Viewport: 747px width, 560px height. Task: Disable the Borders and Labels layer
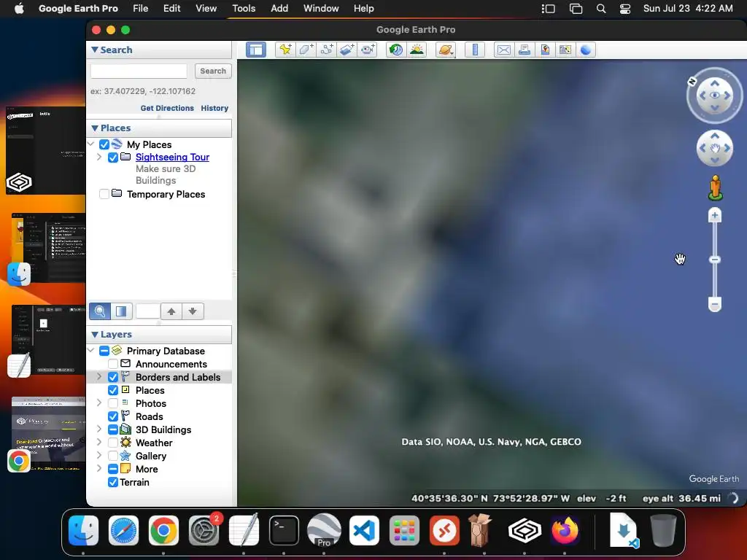pos(113,377)
